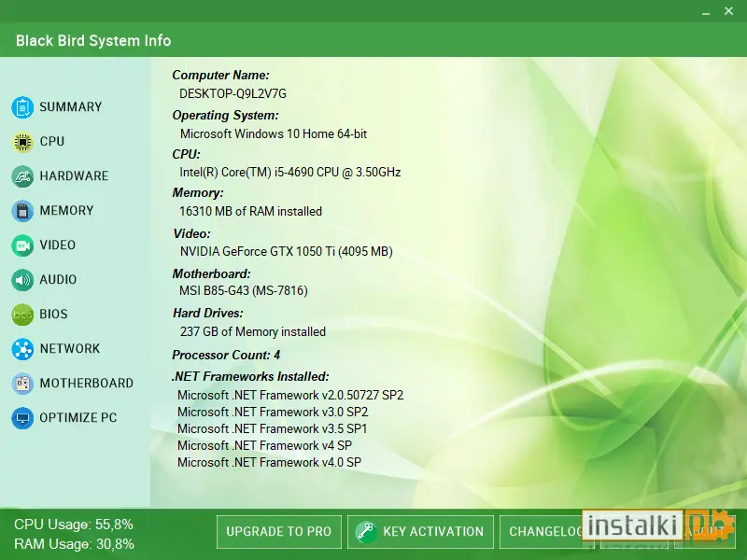Close the Black Bird System Info window
The height and width of the screenshot is (560, 747).
pos(728,11)
